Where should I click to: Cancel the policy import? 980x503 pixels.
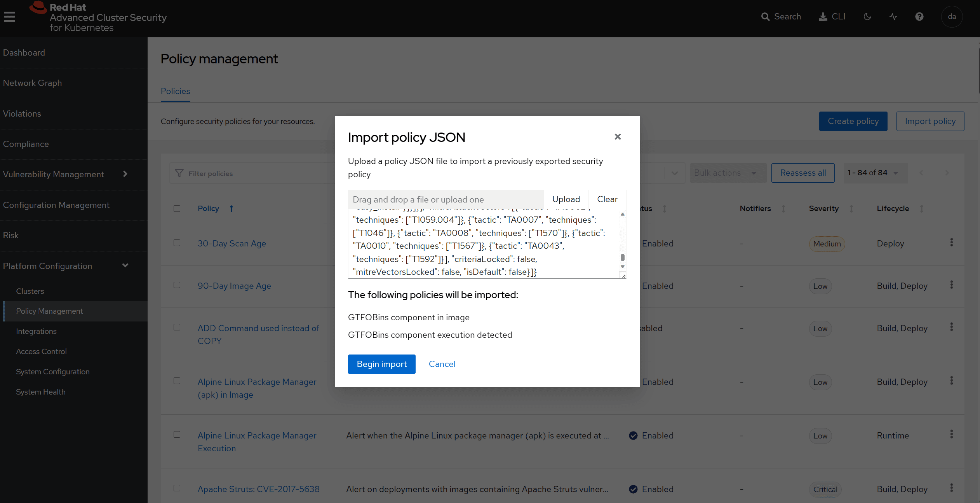coord(442,364)
